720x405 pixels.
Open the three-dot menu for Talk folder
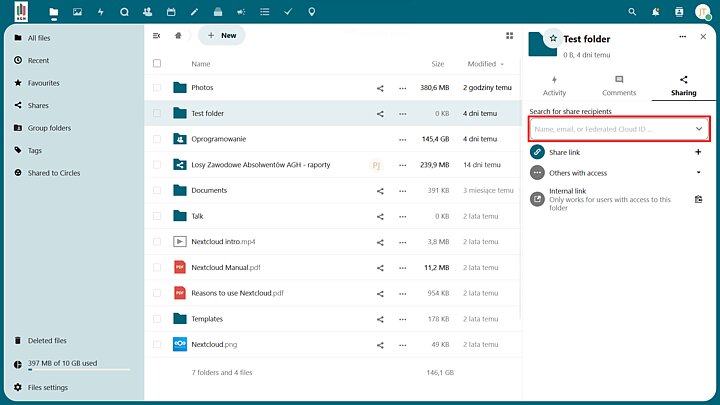(x=403, y=216)
